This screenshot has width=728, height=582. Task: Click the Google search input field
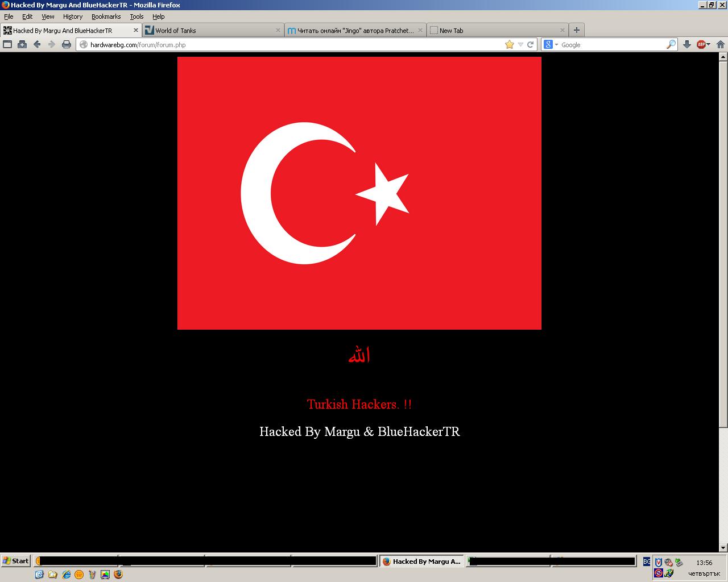[611, 44]
